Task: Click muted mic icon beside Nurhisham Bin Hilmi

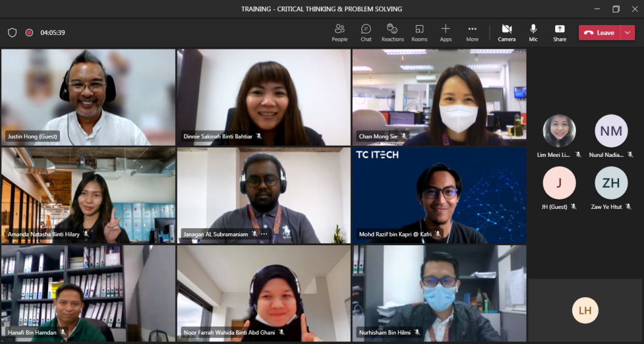Action: 417,332
